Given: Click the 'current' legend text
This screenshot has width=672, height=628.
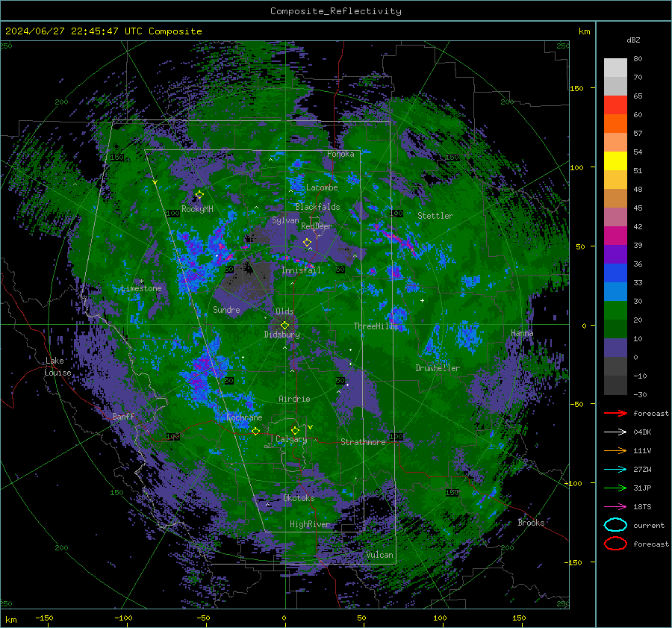Looking at the screenshot, I should pyautogui.click(x=649, y=526).
